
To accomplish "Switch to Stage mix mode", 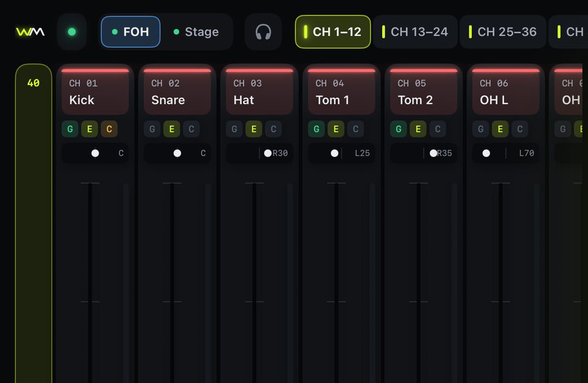I will (196, 32).
